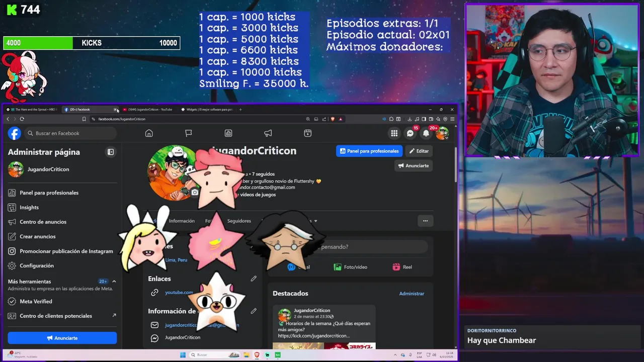Click Anunciarte button under Editar
This screenshot has height=362, width=644.
[414, 165]
